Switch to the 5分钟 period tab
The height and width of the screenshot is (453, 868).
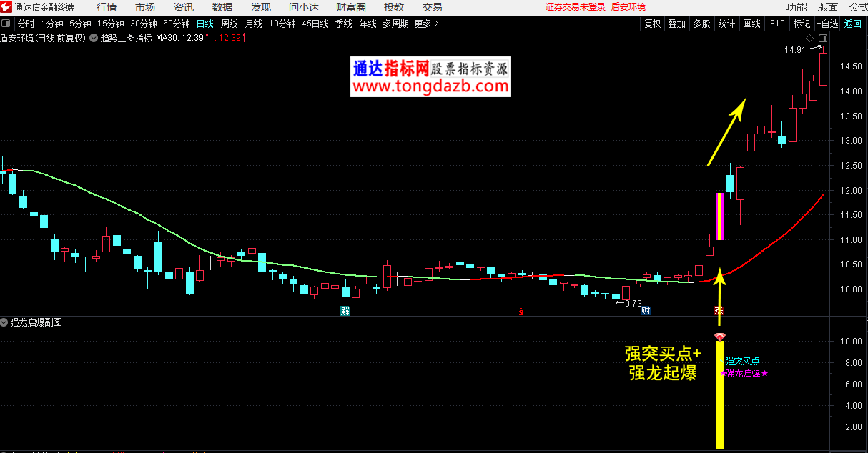[x=80, y=24]
